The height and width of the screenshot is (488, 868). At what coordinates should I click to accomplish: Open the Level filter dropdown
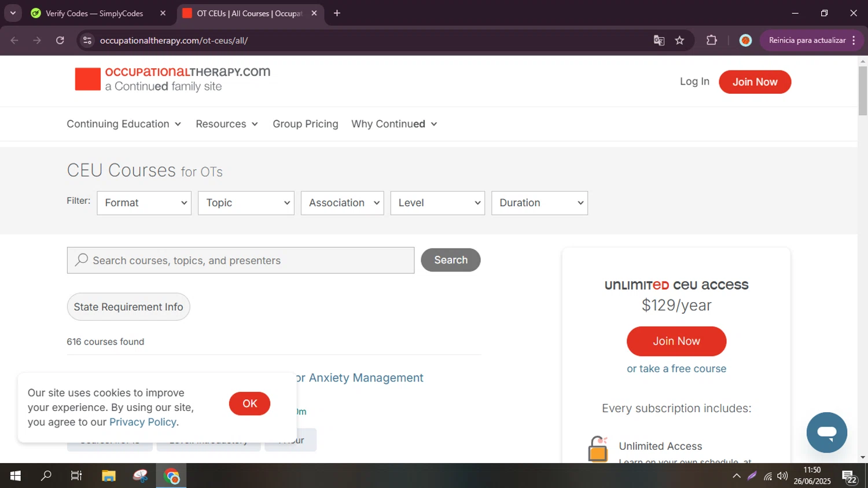437,203
